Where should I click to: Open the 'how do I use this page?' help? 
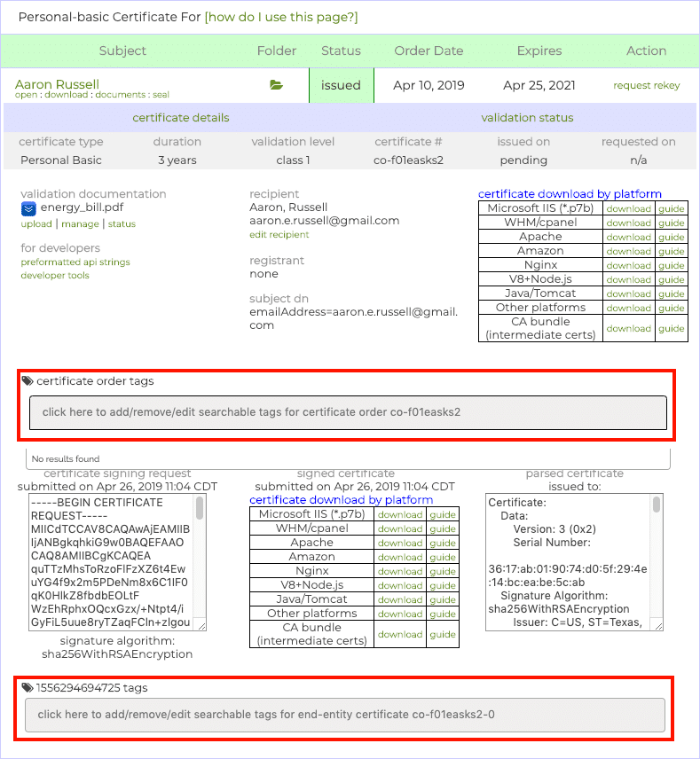point(281,18)
